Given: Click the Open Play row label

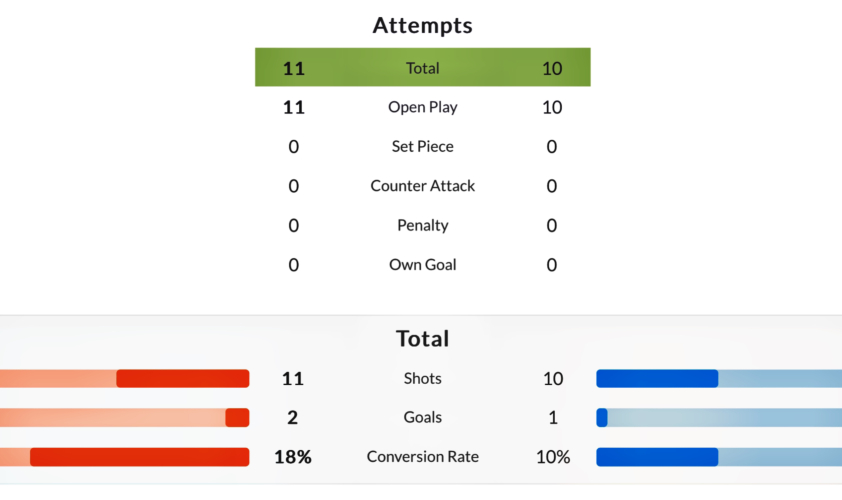Looking at the screenshot, I should [x=422, y=107].
